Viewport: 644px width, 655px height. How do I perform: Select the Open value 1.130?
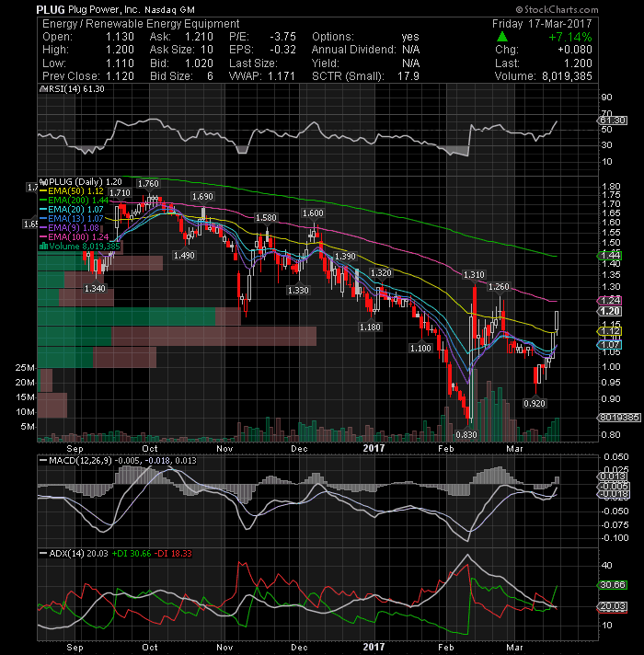[120, 37]
